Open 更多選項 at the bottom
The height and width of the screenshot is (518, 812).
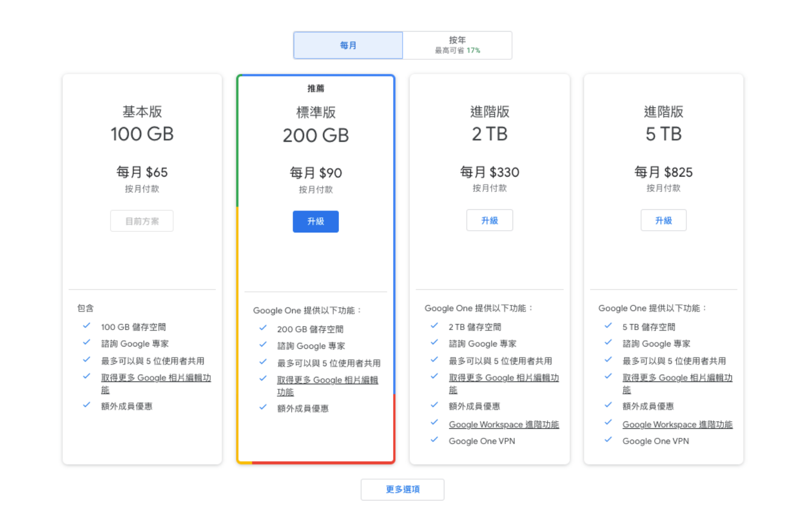(x=402, y=489)
